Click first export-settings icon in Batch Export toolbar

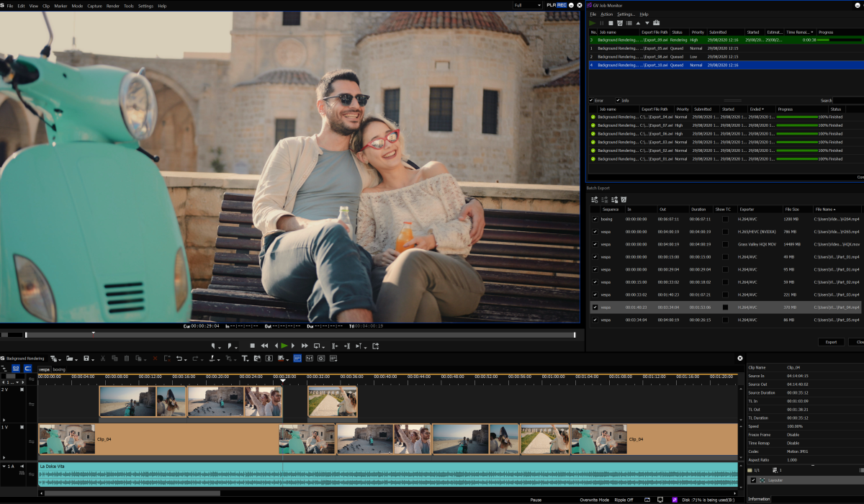tap(595, 199)
